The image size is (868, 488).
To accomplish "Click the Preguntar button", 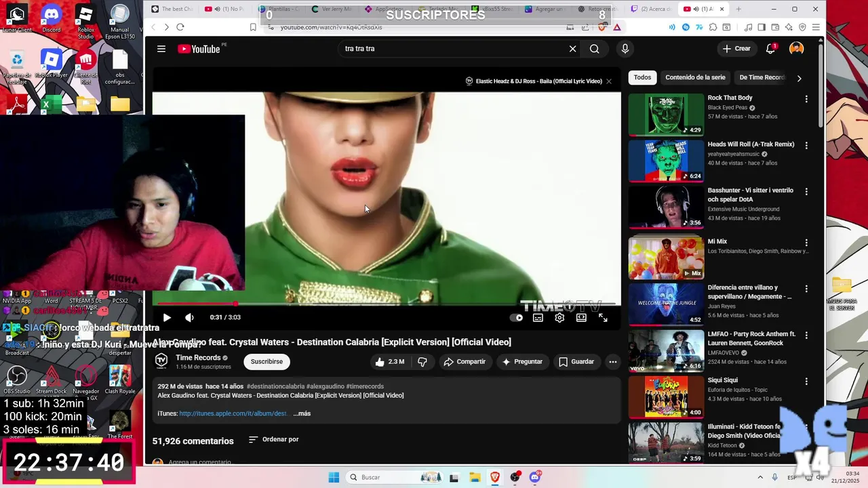I will [522, 362].
